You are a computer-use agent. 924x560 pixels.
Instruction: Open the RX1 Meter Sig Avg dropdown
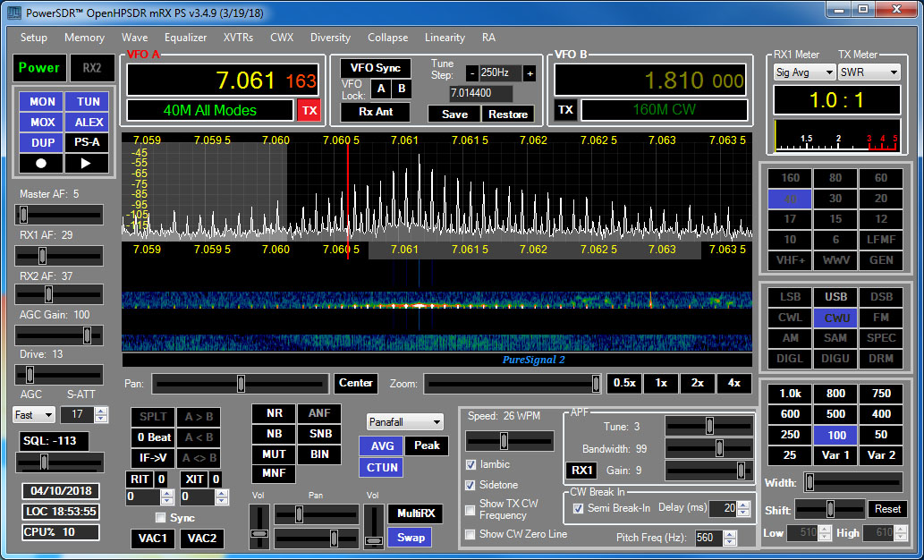[x=804, y=72]
